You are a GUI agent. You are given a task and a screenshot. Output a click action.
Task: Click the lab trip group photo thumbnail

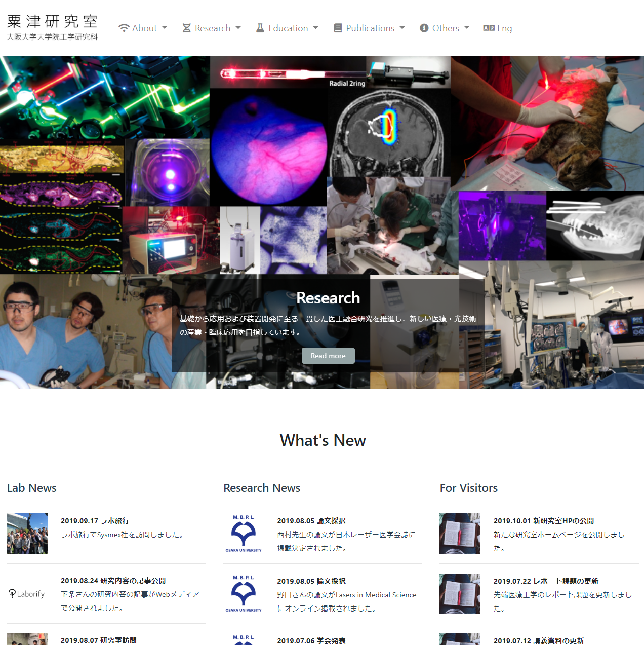coord(27,534)
